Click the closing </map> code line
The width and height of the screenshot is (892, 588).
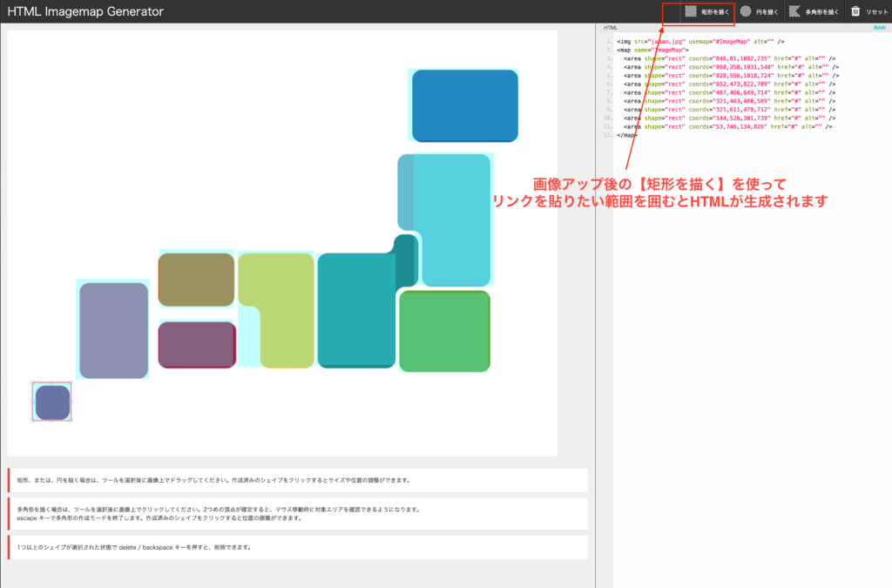tap(626, 135)
